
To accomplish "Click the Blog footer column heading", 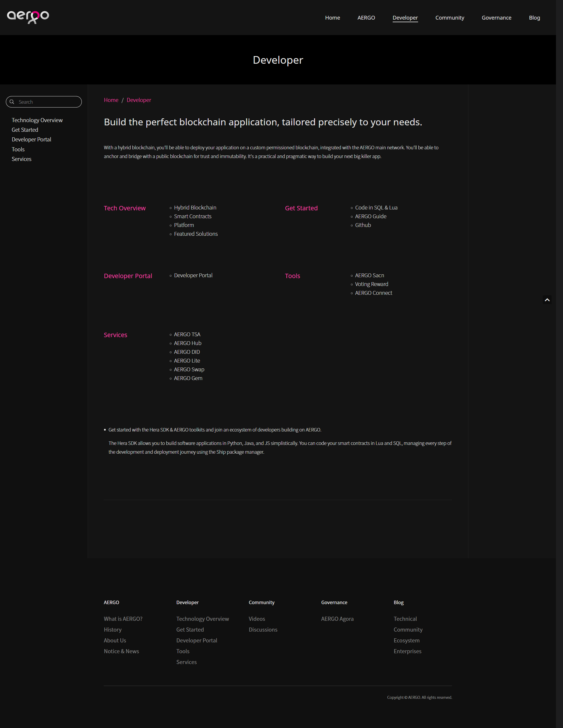I will click(398, 602).
